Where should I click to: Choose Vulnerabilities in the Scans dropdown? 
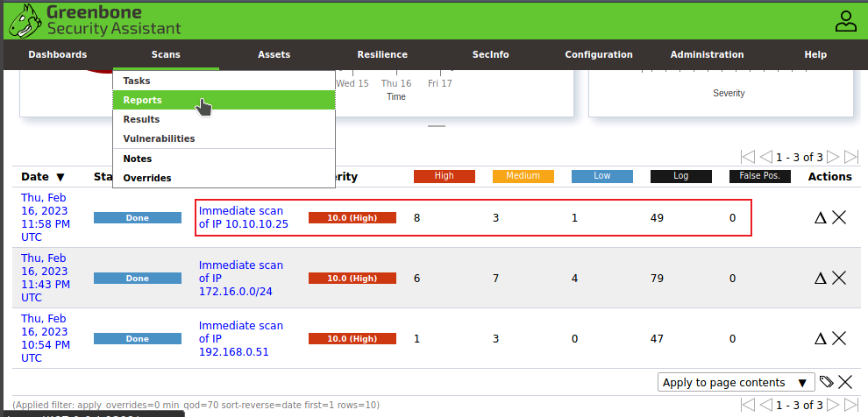159,138
